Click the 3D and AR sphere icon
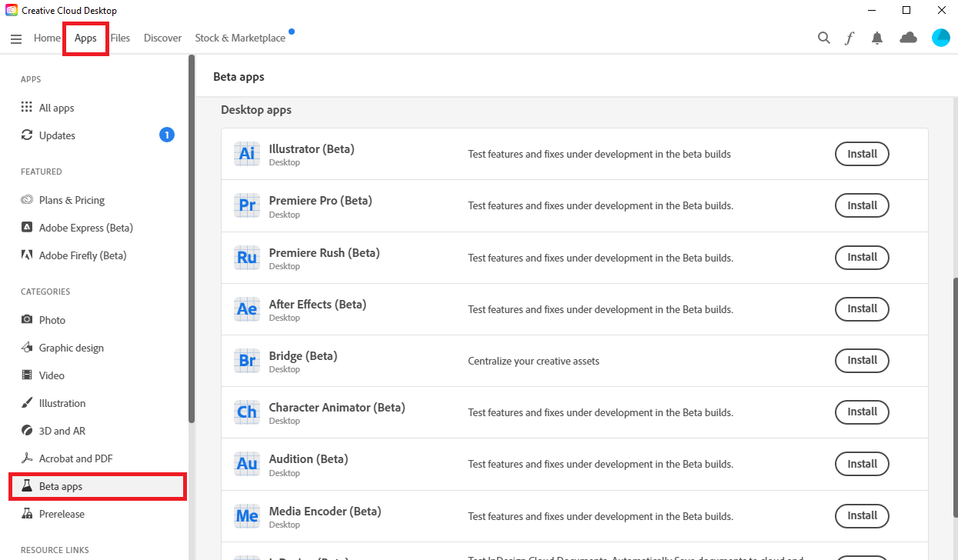 pyautogui.click(x=27, y=431)
